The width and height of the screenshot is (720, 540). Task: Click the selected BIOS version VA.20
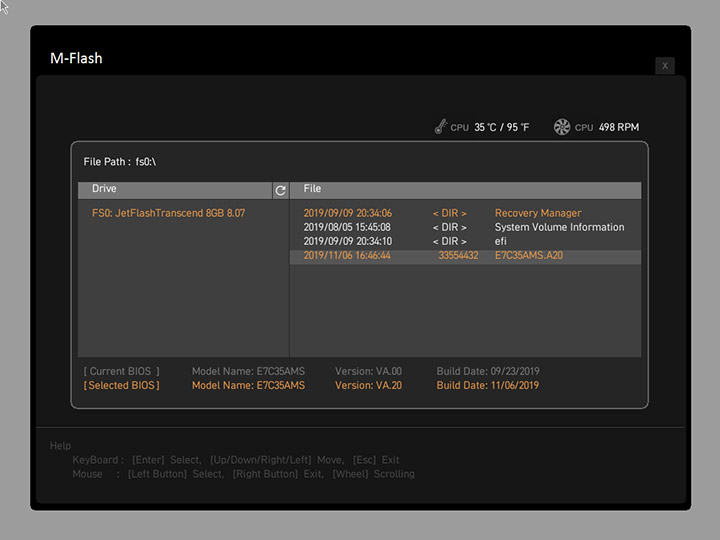pos(368,385)
